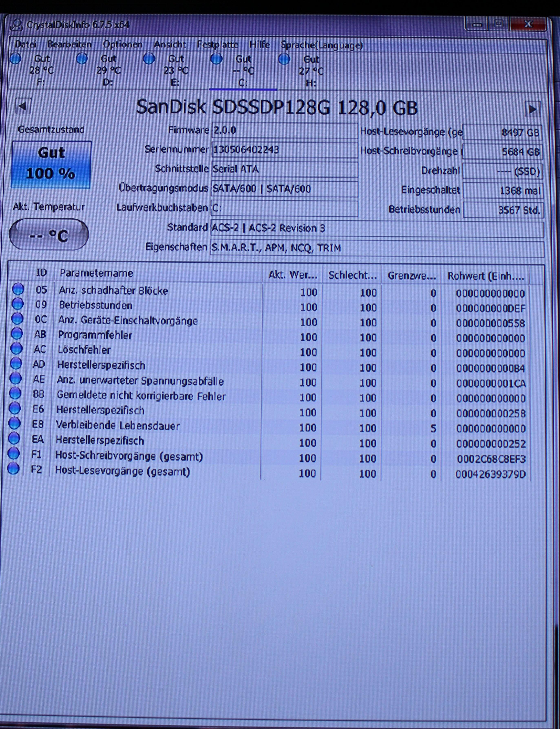The width and height of the screenshot is (560, 729).
Task: Click blue status circle for drive H:
Action: coord(284,60)
